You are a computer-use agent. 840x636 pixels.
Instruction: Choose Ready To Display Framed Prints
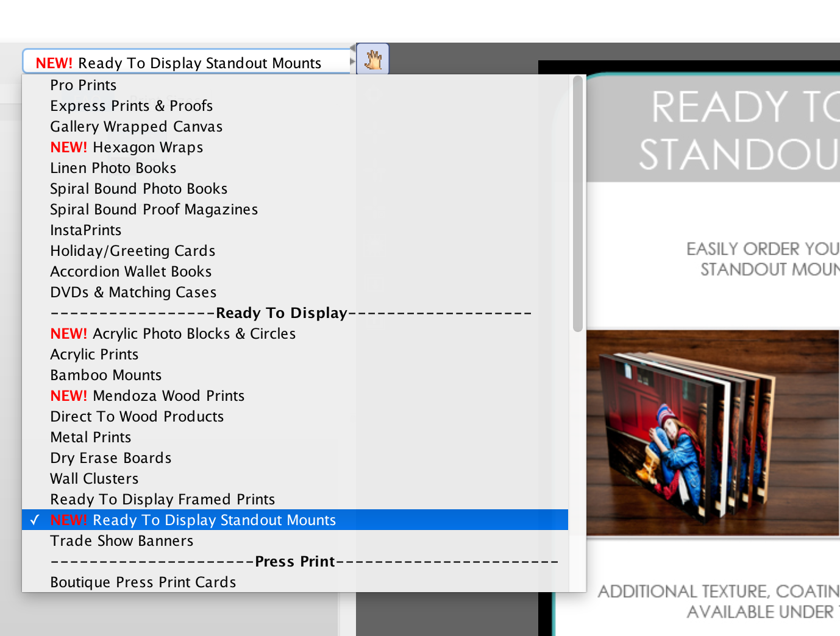295,500
